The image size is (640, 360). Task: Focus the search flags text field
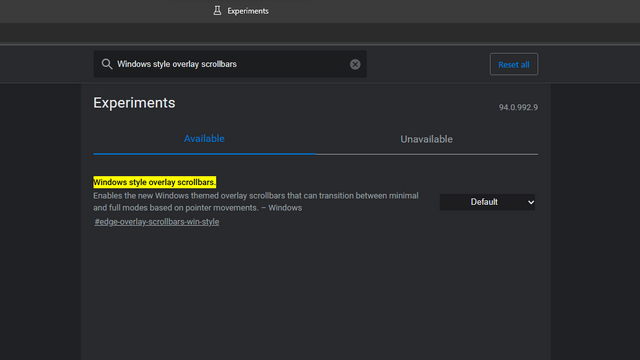point(230,64)
